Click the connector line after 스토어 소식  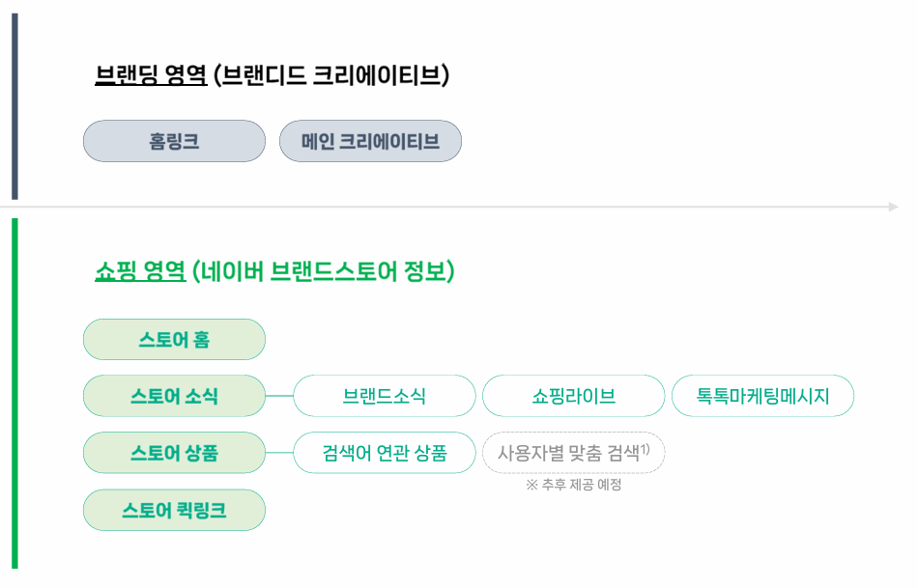[278, 396]
